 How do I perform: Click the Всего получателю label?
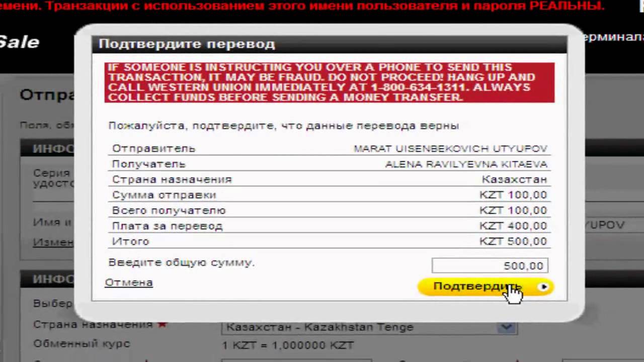pyautogui.click(x=169, y=211)
